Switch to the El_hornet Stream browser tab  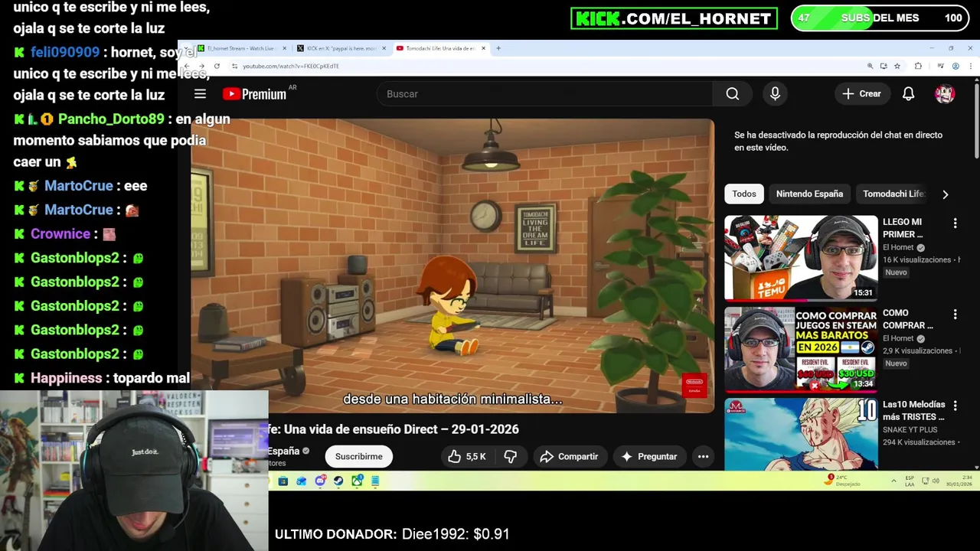click(242, 48)
